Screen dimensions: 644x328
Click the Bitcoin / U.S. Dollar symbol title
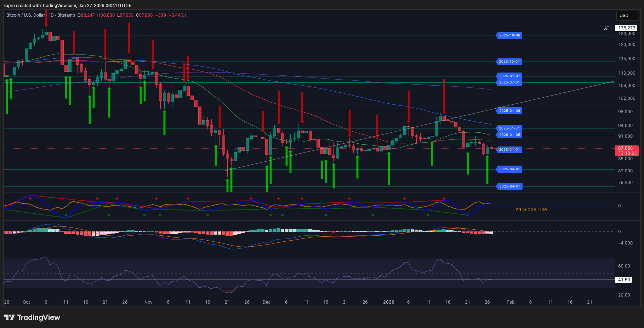pos(25,15)
